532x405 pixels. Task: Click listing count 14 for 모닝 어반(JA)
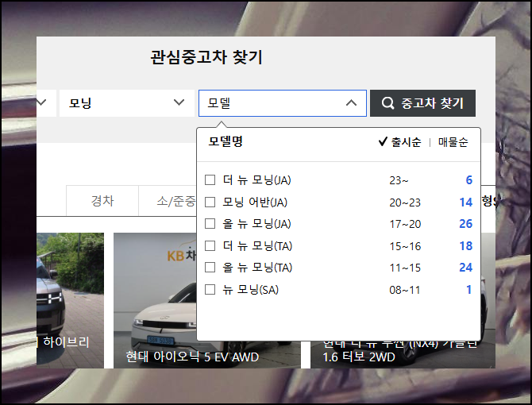466,202
